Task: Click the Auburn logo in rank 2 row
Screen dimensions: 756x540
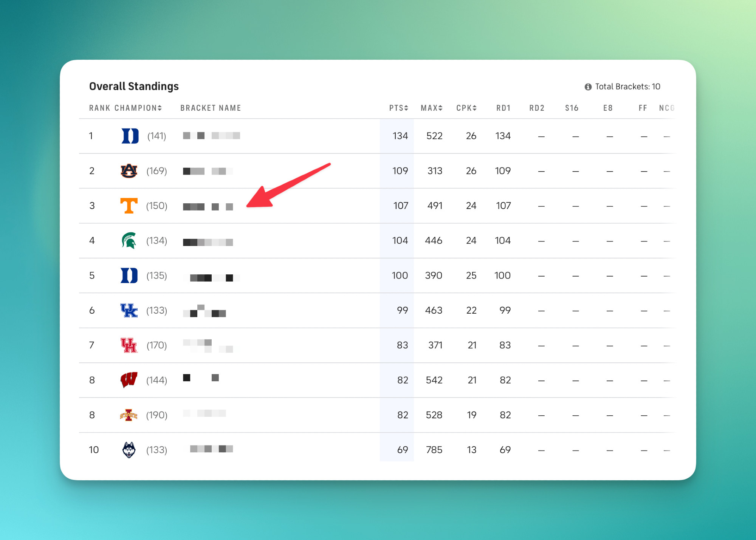Action: tap(129, 171)
